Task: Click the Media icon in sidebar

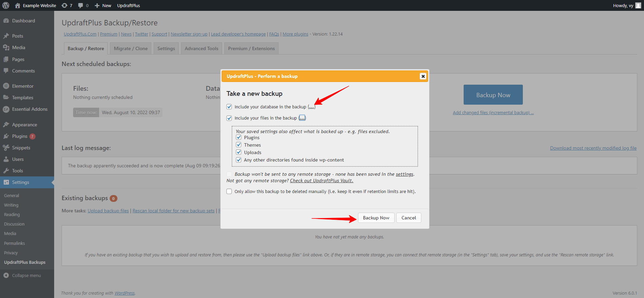Action: (x=6, y=47)
